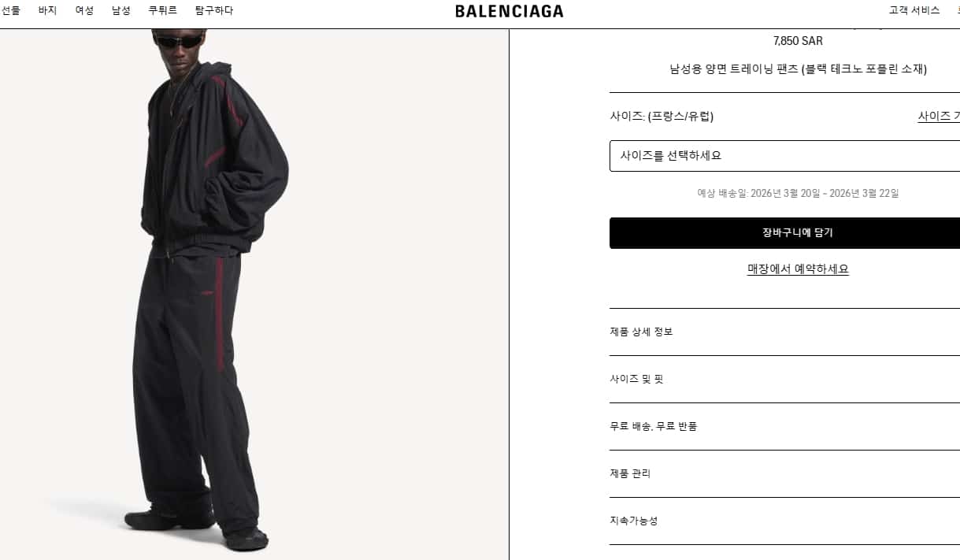
Task: Open the 선물 navigation menu
Action: tap(10, 10)
